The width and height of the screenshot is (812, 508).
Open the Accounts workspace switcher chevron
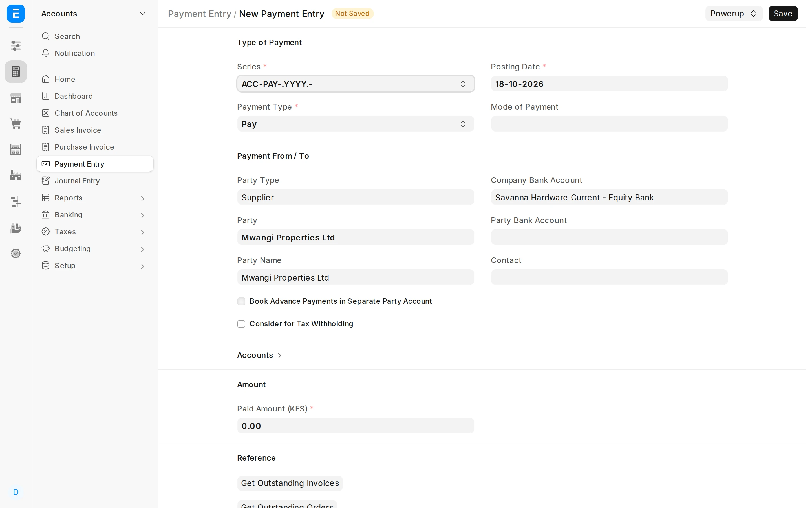tap(143, 14)
